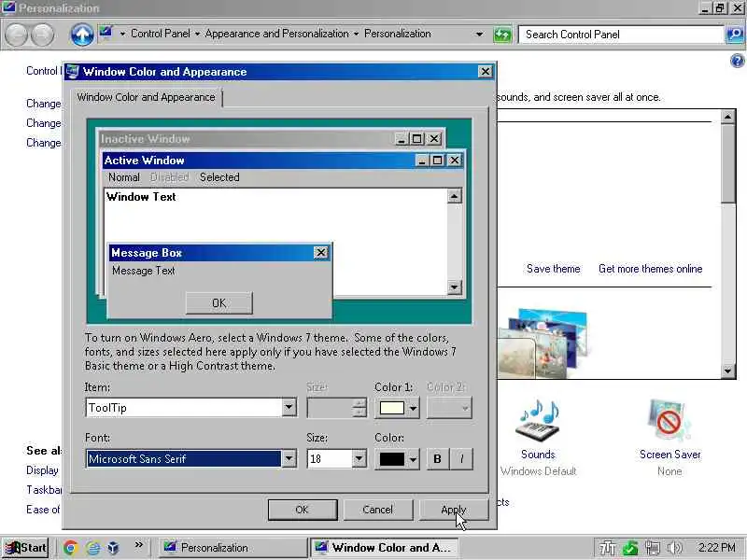The image size is (747, 560).
Task: Click the control panel icon in address bar
Action: pyautogui.click(x=106, y=34)
